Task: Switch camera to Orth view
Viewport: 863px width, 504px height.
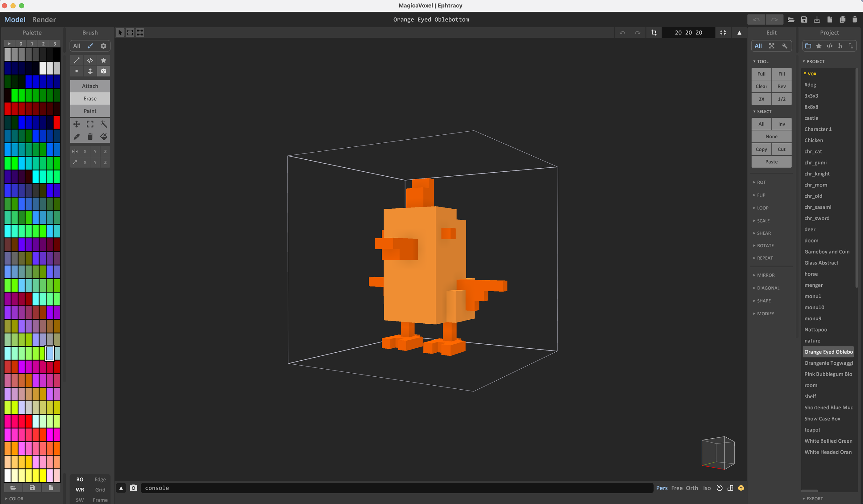Action: tap(691, 488)
